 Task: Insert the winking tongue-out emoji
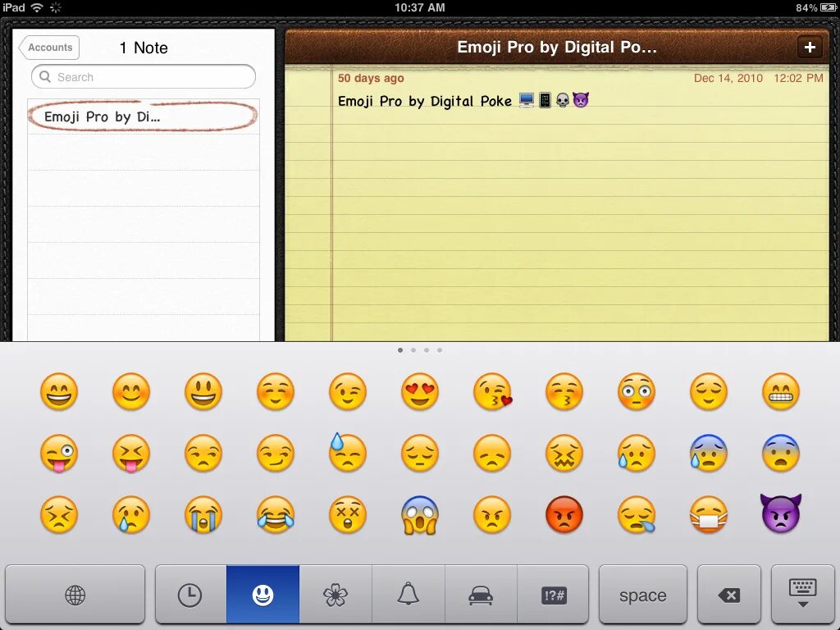coord(59,453)
